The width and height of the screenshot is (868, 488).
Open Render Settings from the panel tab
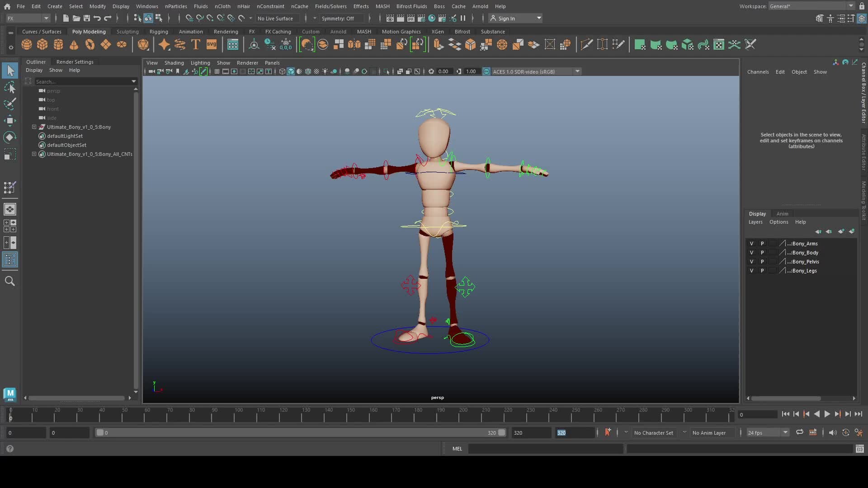click(75, 61)
